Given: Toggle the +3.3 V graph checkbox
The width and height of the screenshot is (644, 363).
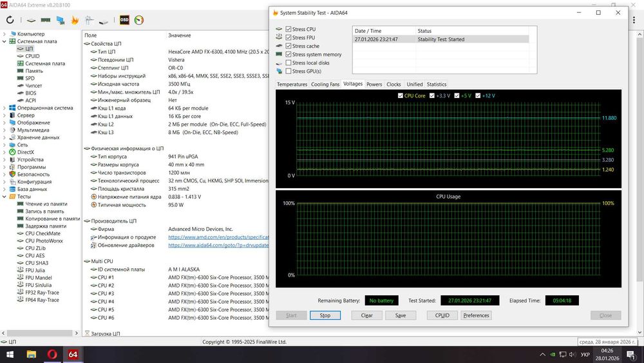Looking at the screenshot, I should click(x=431, y=95).
